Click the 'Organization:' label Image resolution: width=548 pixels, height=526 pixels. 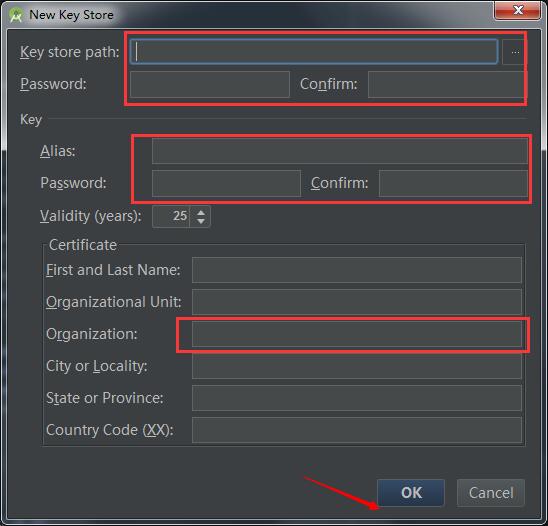(92, 334)
